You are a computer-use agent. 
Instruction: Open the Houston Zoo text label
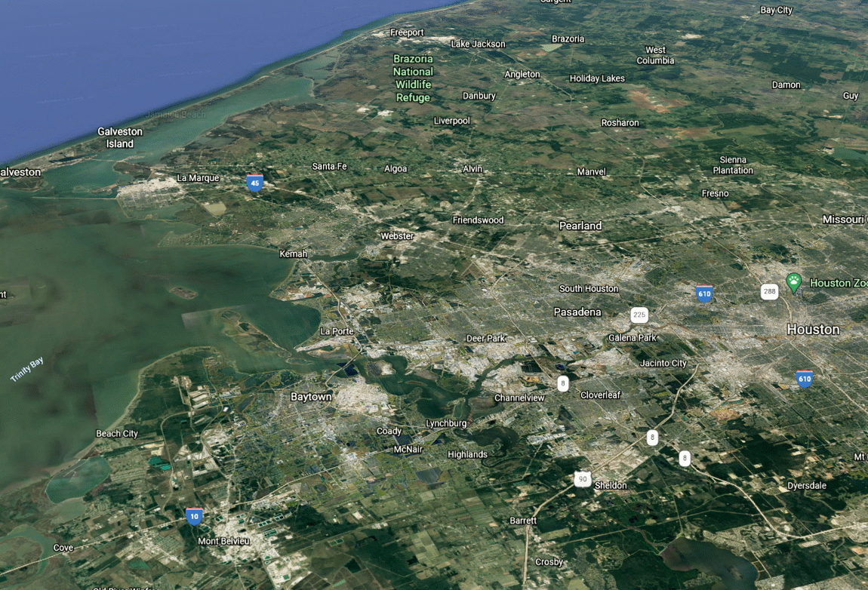[838, 283]
